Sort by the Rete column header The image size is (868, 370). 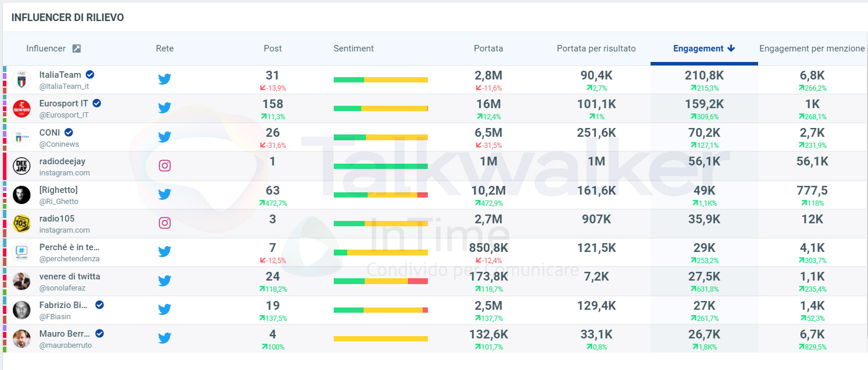pyautogui.click(x=165, y=49)
